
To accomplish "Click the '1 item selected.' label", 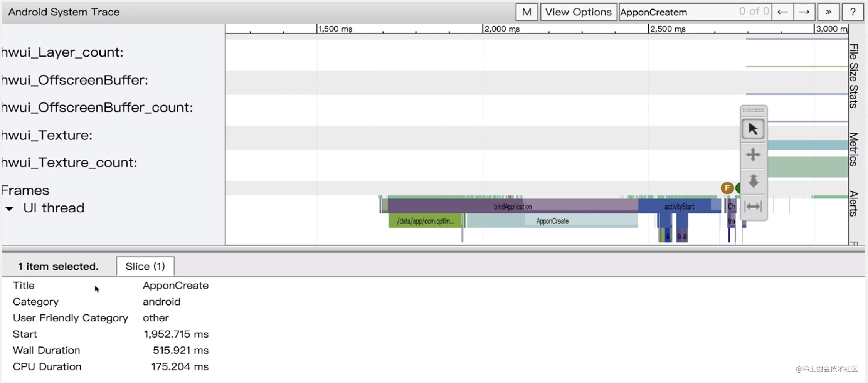I will (x=58, y=266).
